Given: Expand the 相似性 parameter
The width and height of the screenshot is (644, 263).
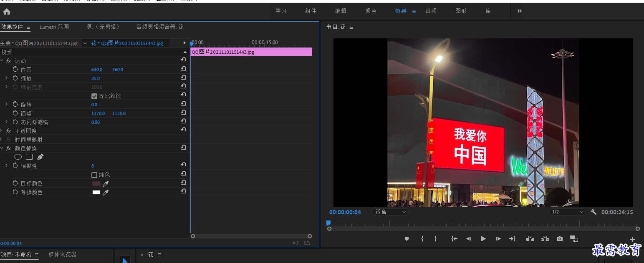Looking at the screenshot, I should [6, 165].
